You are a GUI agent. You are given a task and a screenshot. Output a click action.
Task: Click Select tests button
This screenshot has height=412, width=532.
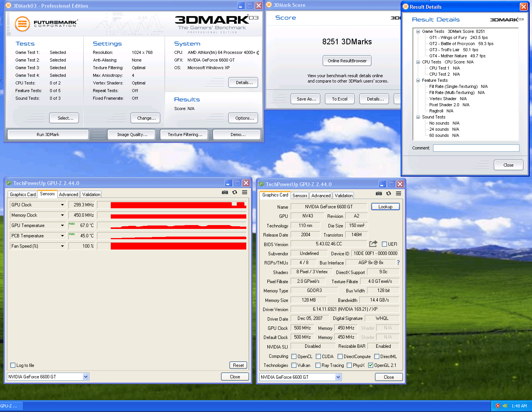click(64, 118)
